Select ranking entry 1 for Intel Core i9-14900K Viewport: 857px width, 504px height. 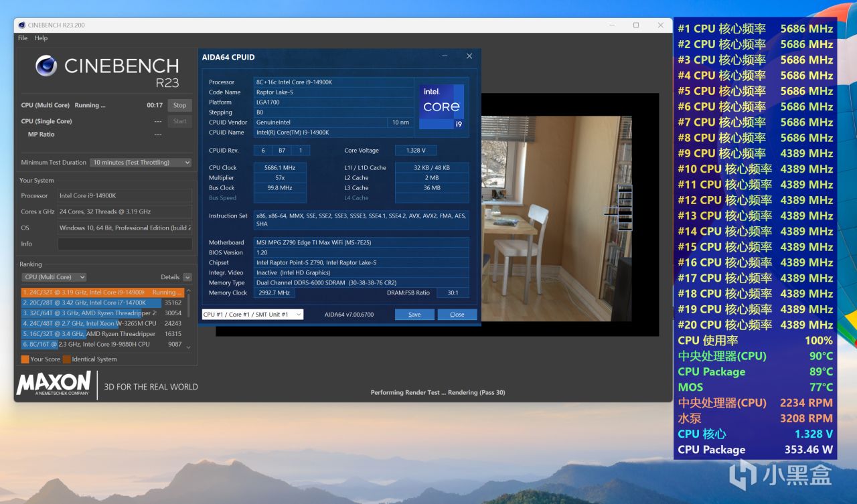click(102, 292)
